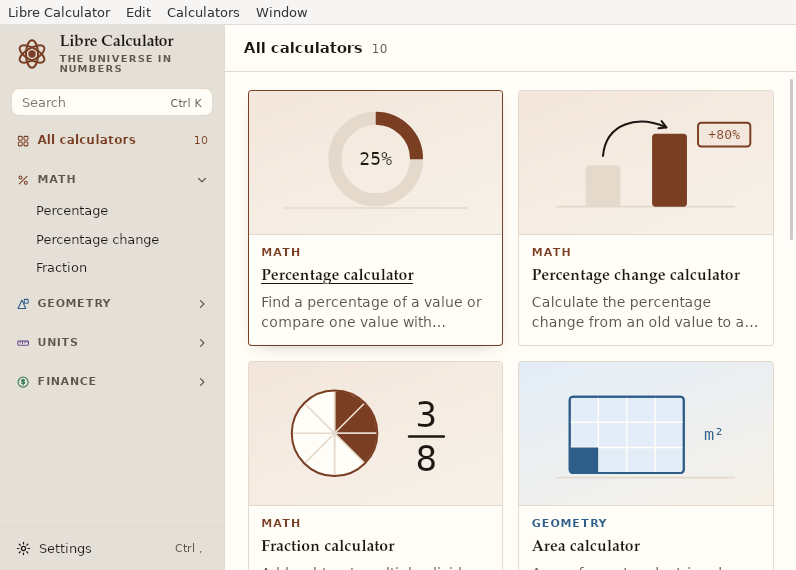Open Fraction in the sidebar
The width and height of the screenshot is (796, 570).
pos(61,267)
